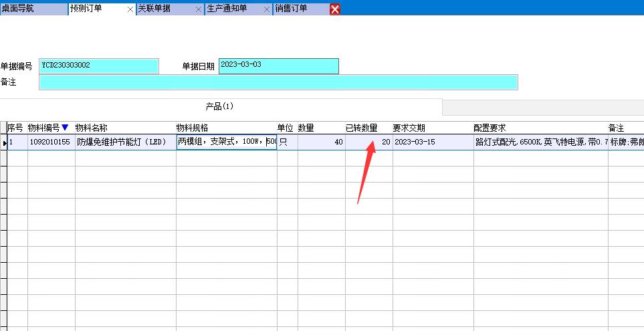Select the 已转数量 cell showing 20

[x=368, y=142]
